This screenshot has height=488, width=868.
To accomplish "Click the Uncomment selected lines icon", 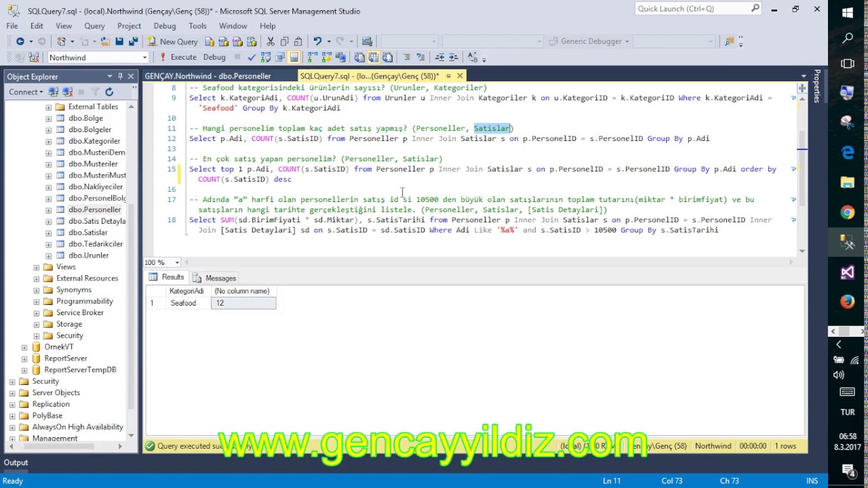I will [x=420, y=58].
